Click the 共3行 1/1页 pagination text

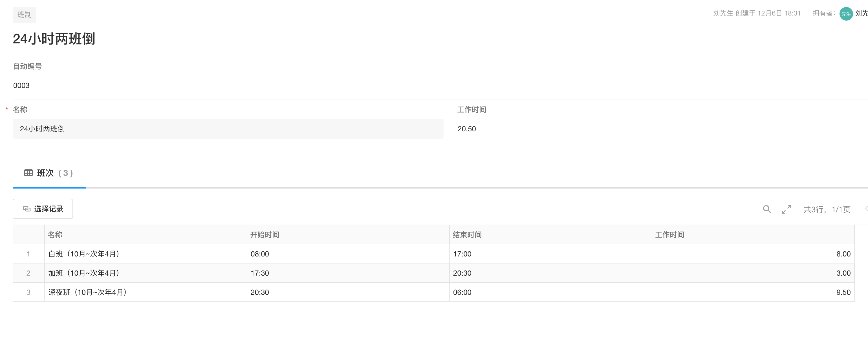(827, 209)
